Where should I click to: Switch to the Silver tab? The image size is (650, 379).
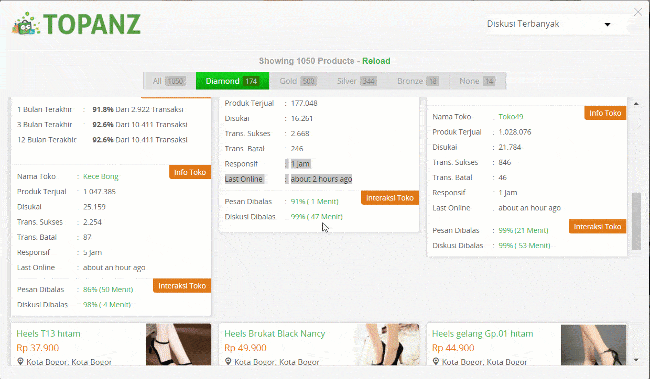tap(357, 81)
